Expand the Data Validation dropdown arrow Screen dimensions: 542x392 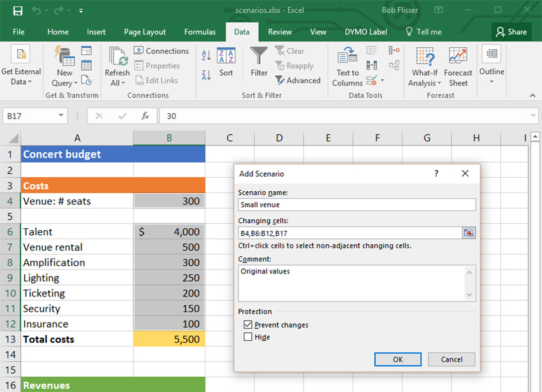tap(383, 80)
